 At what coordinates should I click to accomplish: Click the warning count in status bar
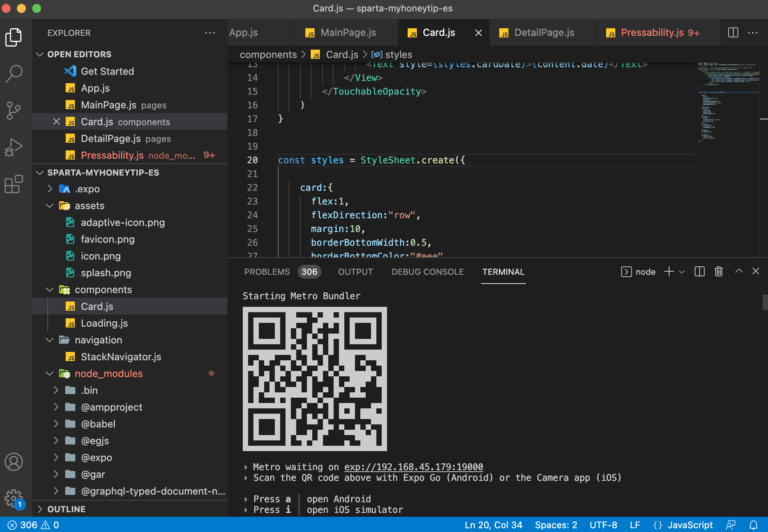[x=50, y=525]
